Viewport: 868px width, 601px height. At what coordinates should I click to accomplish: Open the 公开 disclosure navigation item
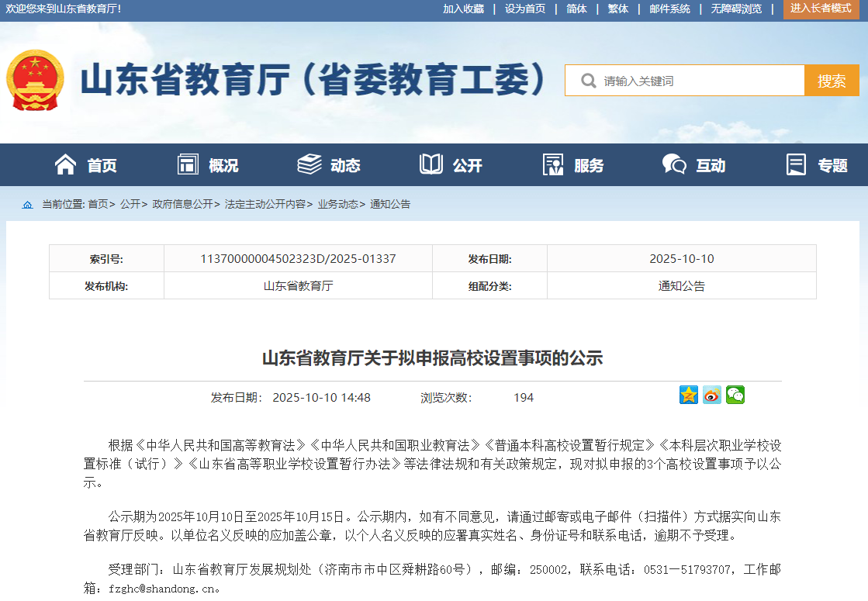click(x=451, y=165)
